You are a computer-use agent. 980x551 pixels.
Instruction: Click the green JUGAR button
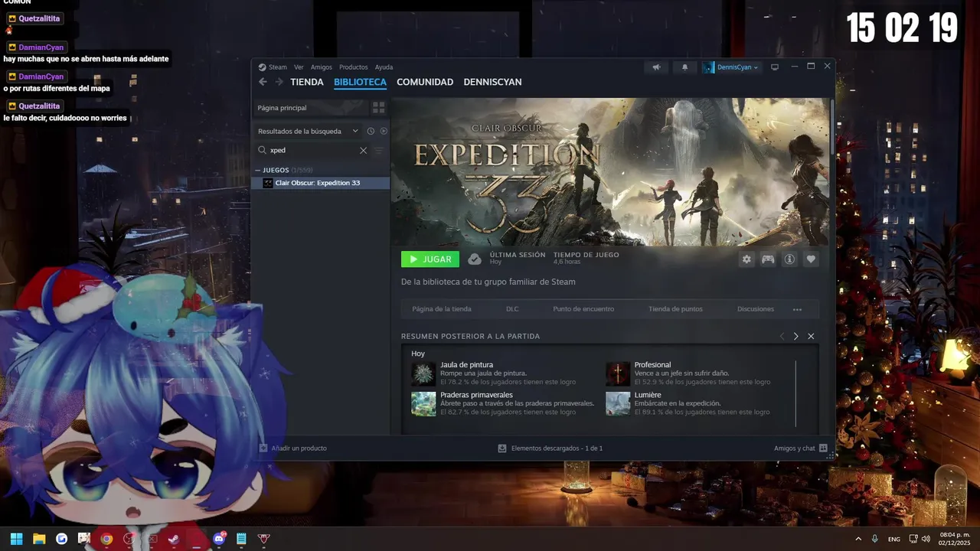(x=430, y=259)
